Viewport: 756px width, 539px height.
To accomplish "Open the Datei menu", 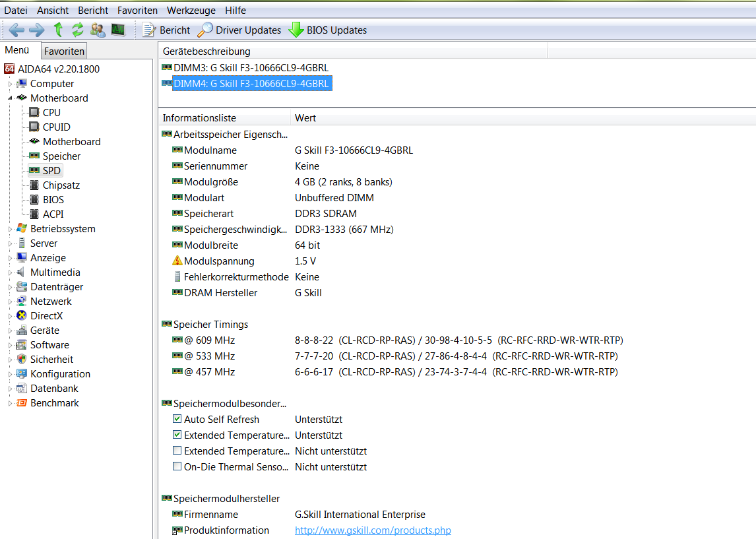I will click(x=16, y=10).
